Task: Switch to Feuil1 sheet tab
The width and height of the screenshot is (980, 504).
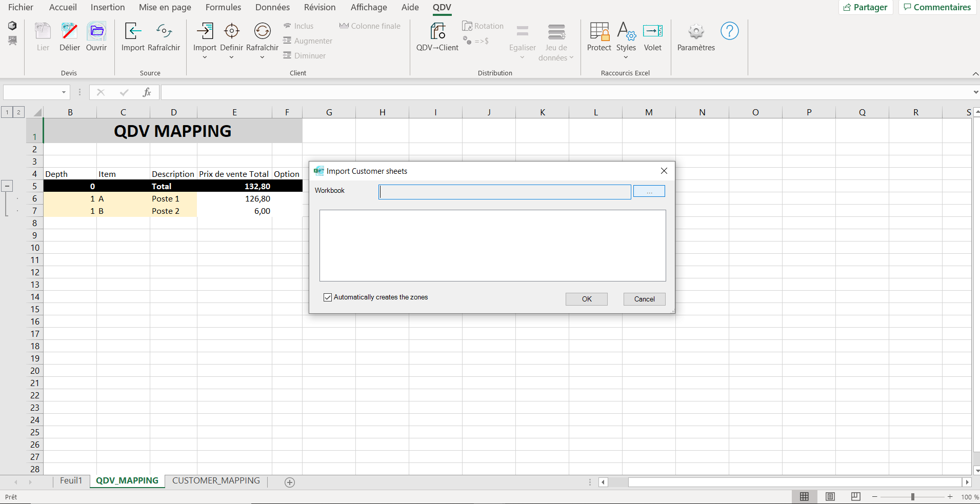Action: (71, 481)
